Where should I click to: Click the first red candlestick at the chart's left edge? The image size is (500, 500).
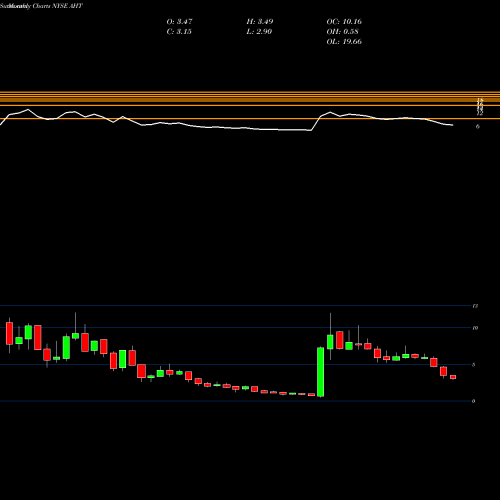tap(9, 333)
